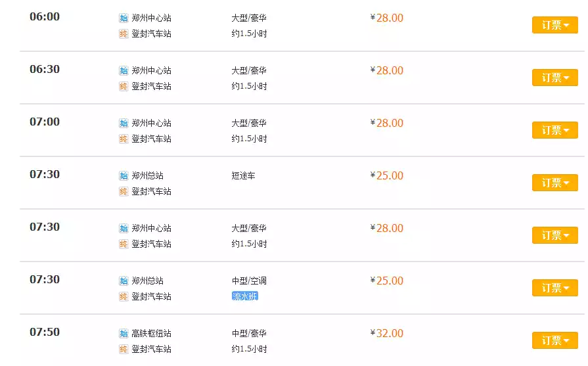Expand 订票 for the 07:50 高铁枢纽站 bus
This screenshot has width=588, height=366.
coord(554,340)
